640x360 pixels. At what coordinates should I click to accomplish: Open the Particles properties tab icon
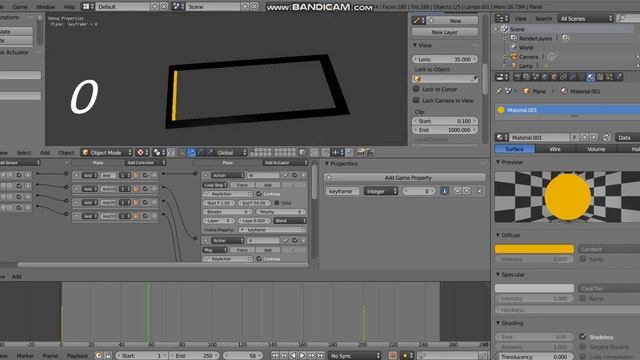[609, 77]
